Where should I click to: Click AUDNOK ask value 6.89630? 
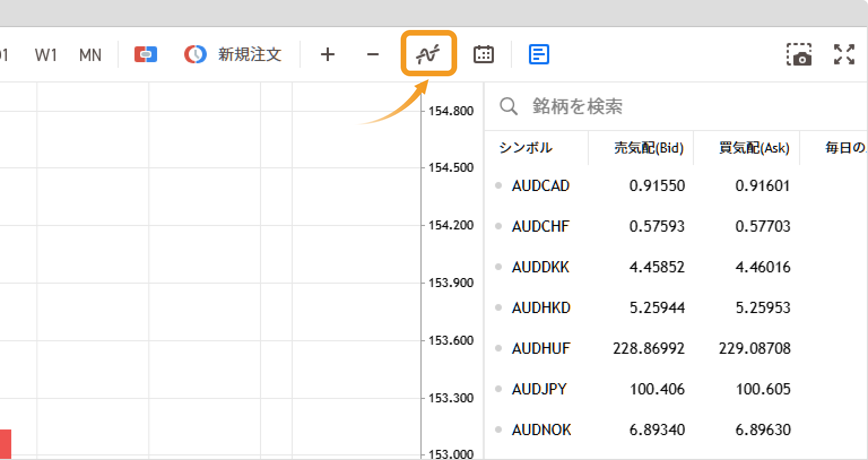point(762,429)
